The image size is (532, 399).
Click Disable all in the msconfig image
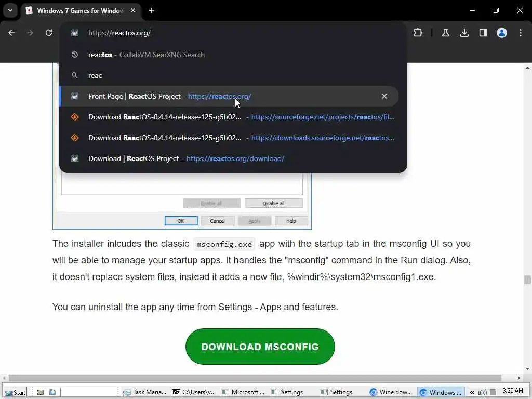274,203
